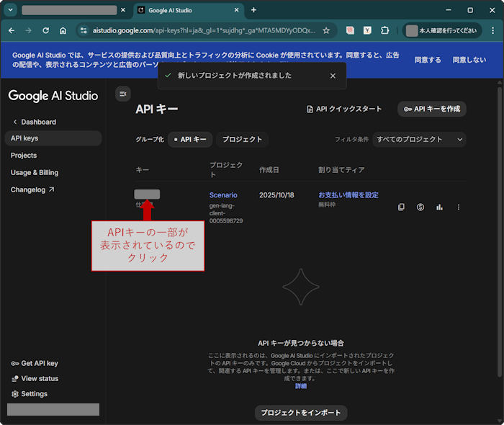Bookmark this page with the star icon
504x425 pixels.
coord(326,31)
